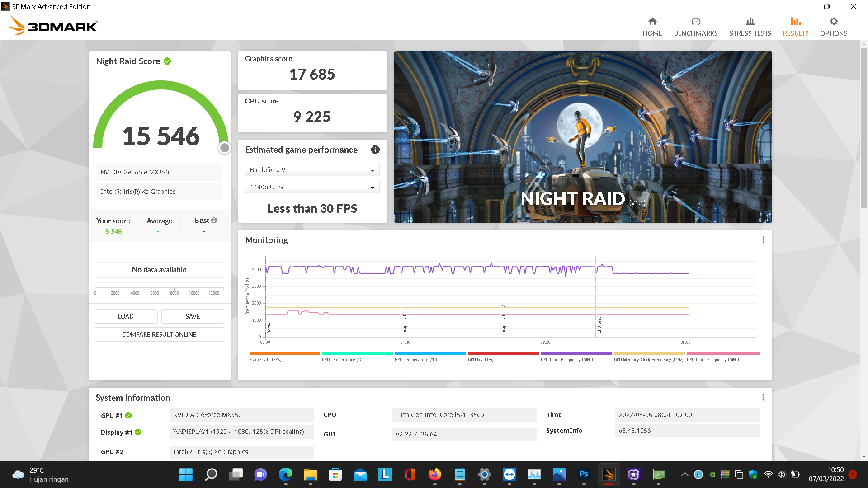Open Office from taskbar
The image size is (868, 488).
click(x=410, y=474)
